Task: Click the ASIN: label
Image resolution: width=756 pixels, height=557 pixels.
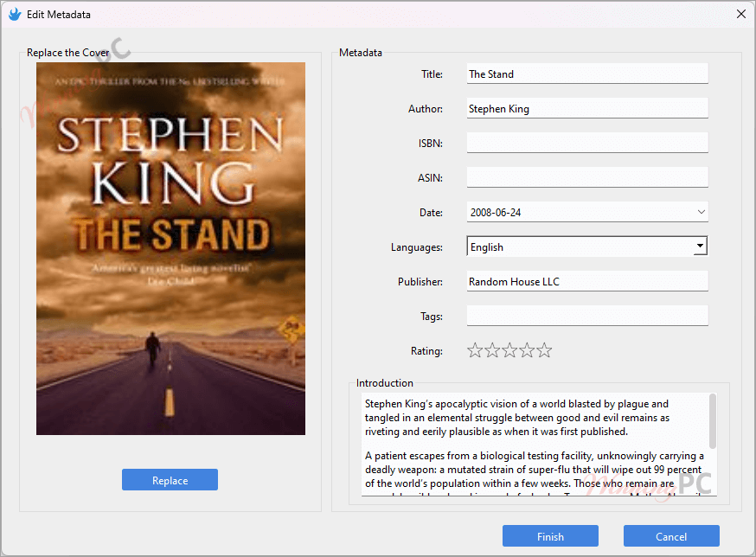Action: coord(430,178)
